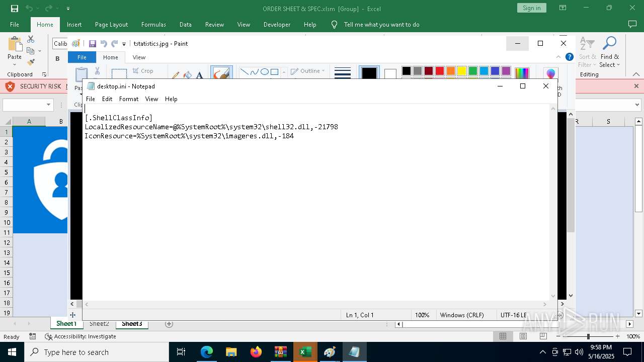644x362 pixels.
Task: Collapse Paint's ribbon with the chevron
Action: [x=558, y=57]
